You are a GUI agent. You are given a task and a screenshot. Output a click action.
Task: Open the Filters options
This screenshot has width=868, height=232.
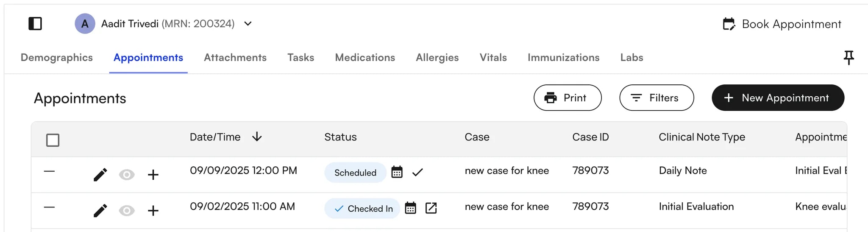click(x=656, y=98)
